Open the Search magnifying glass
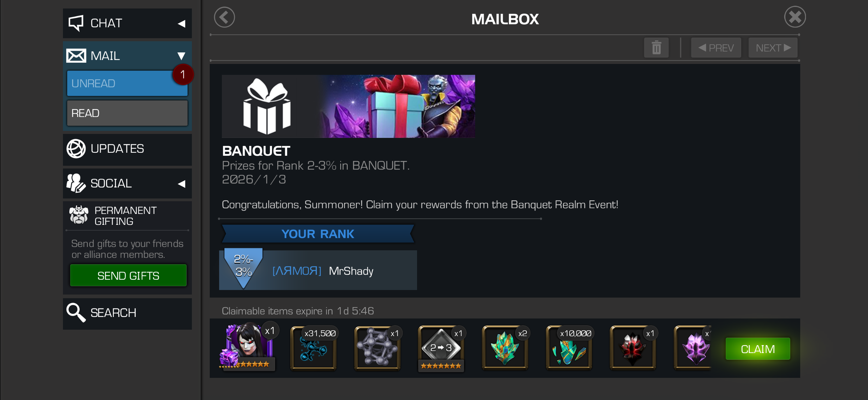 127,313
